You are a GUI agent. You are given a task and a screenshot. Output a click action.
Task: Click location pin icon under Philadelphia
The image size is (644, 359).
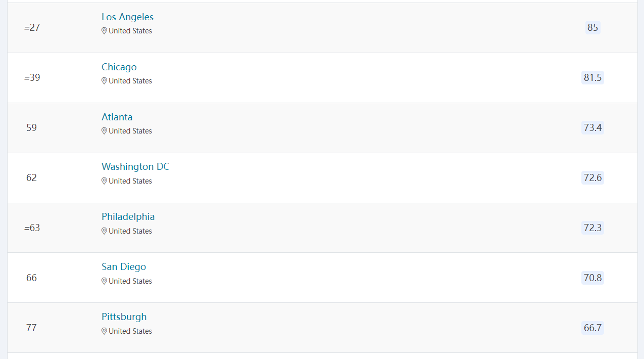104,231
